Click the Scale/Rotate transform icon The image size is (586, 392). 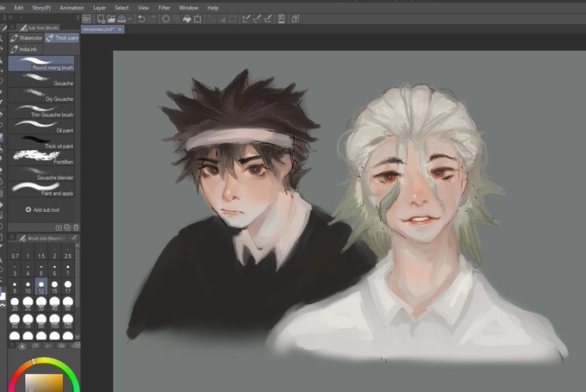click(197, 19)
